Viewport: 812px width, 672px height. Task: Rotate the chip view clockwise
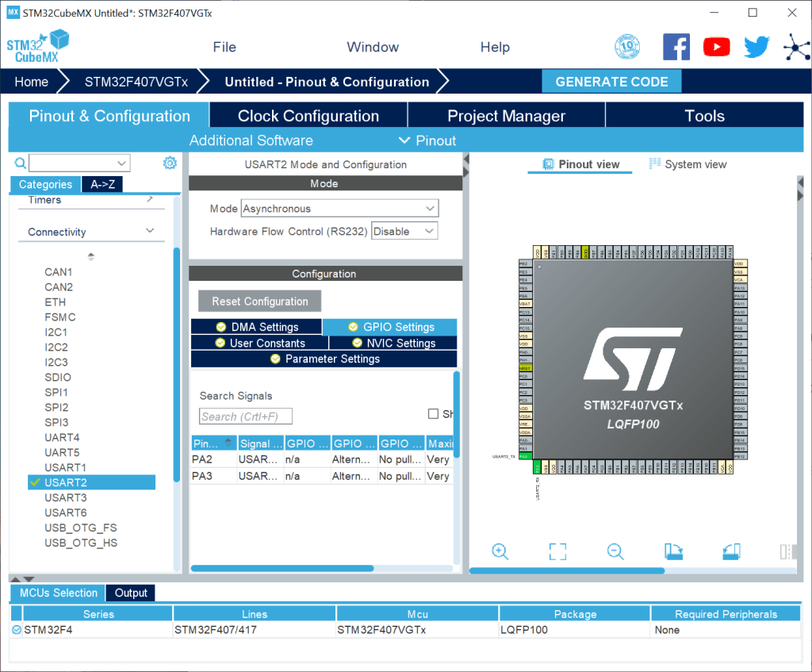[x=673, y=551]
